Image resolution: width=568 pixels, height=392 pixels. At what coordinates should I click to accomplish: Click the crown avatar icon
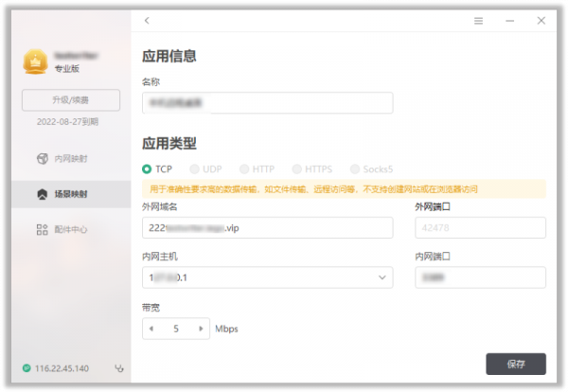[35, 62]
